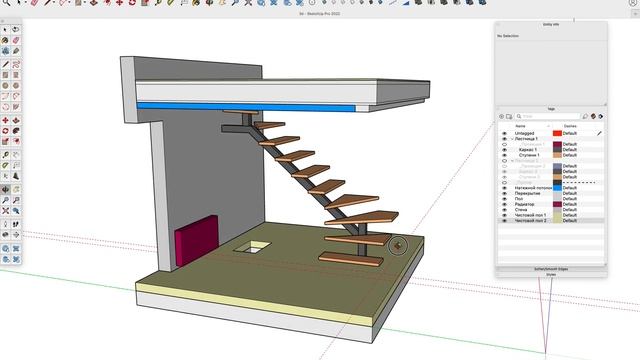Click the Add Tag Folder icon
The width and height of the screenshot is (640, 360).
tap(509, 117)
